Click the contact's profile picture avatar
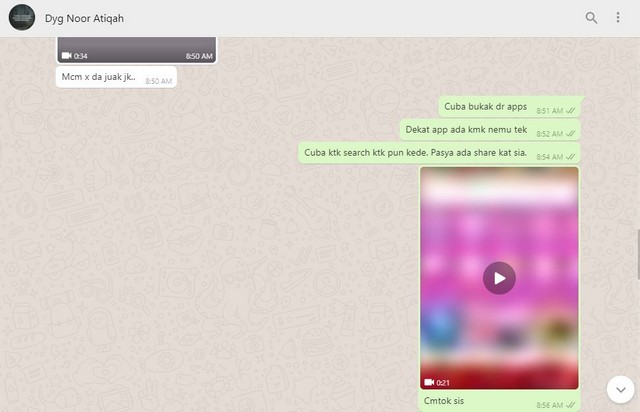640x412 pixels. click(21, 18)
